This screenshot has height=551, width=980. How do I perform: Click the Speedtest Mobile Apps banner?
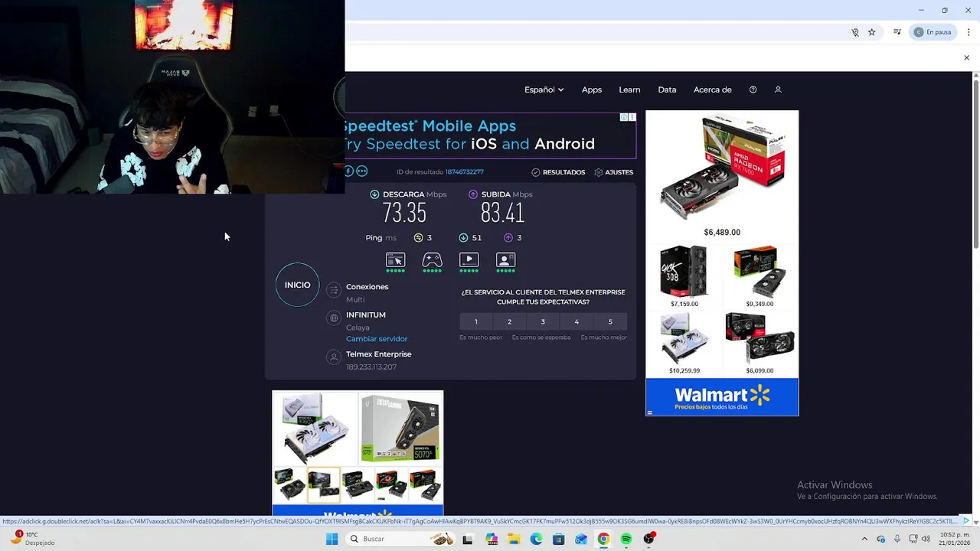[x=490, y=135]
